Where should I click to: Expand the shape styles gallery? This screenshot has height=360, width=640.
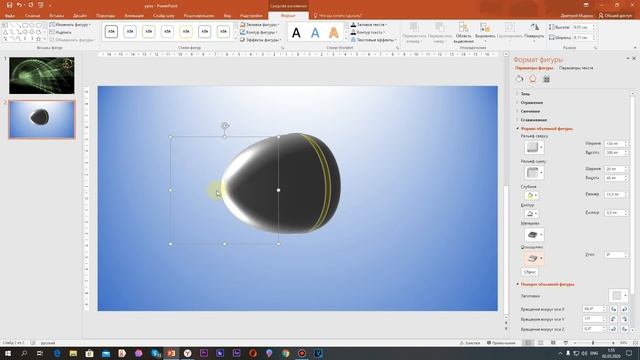(x=235, y=39)
